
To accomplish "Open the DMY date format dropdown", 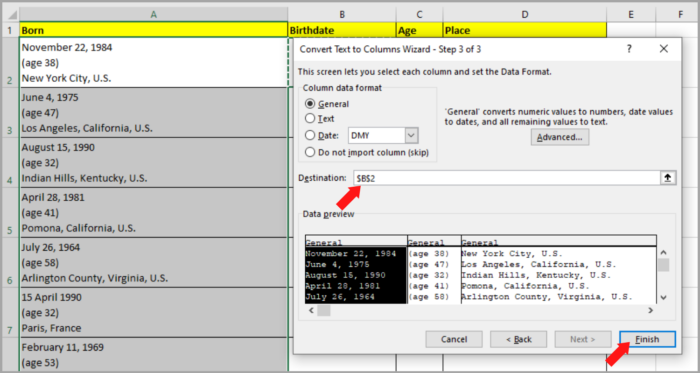I will pyautogui.click(x=412, y=135).
